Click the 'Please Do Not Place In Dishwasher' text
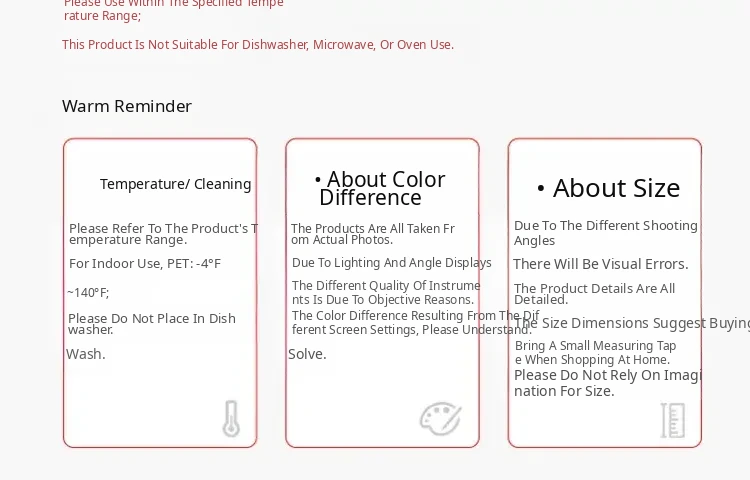 point(152,324)
